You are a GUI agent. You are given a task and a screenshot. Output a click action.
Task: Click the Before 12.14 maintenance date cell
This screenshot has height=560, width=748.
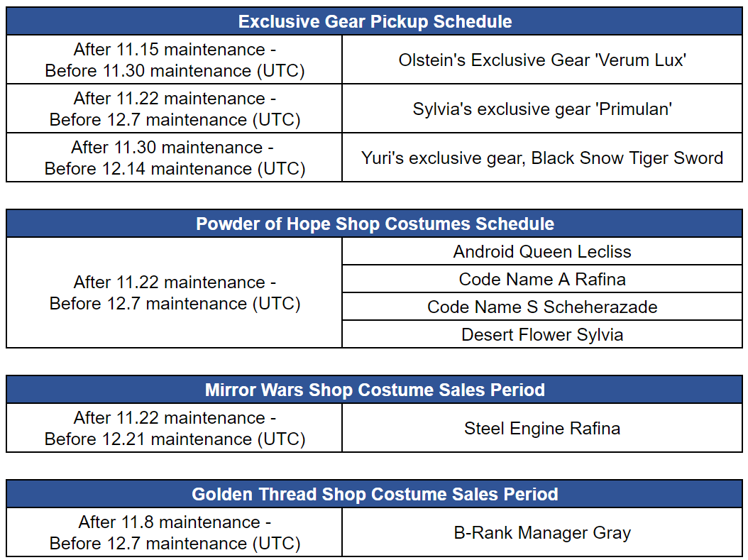[x=174, y=158]
